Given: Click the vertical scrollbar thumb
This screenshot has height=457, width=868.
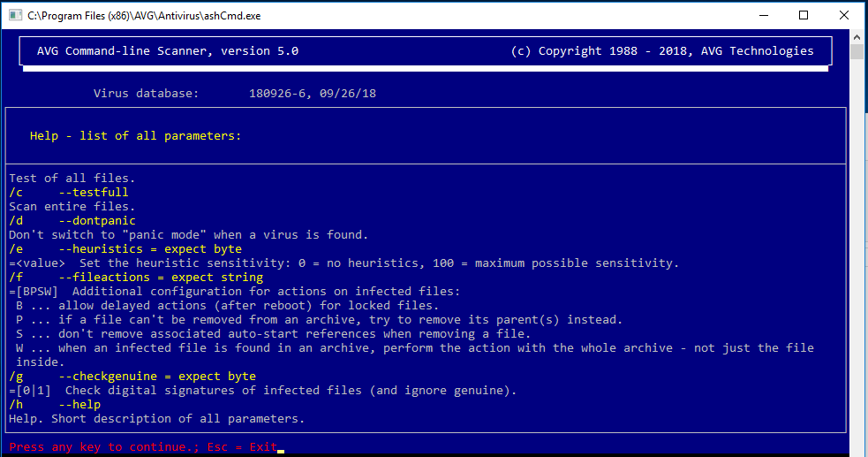Looking at the screenshot, I should [857, 52].
